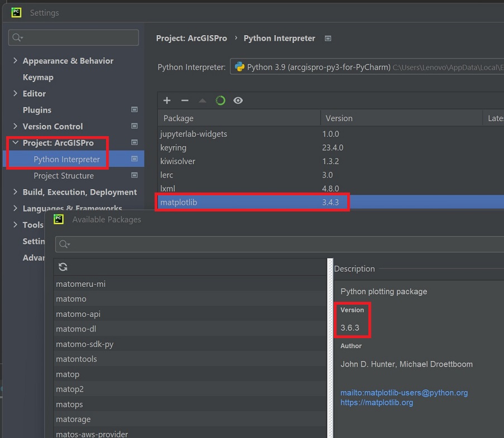Open Plugins settings

37,110
